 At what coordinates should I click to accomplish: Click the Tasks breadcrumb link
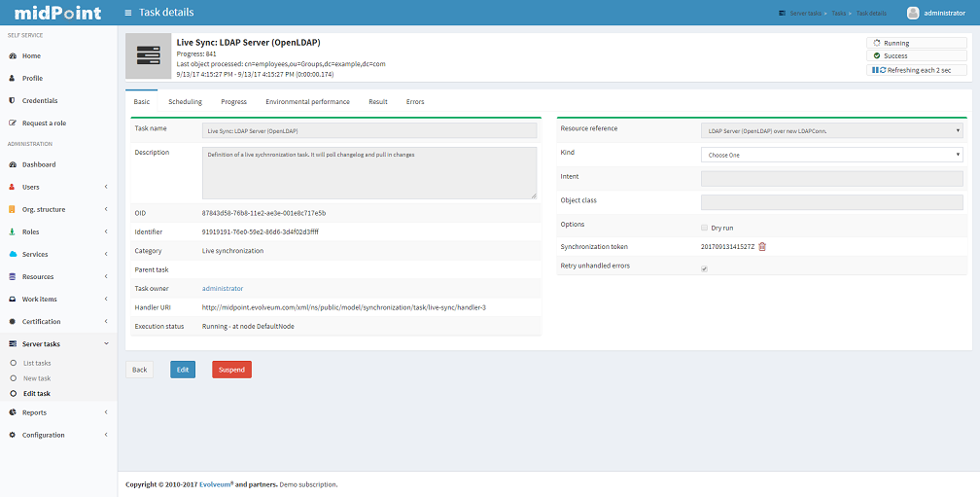coord(839,13)
